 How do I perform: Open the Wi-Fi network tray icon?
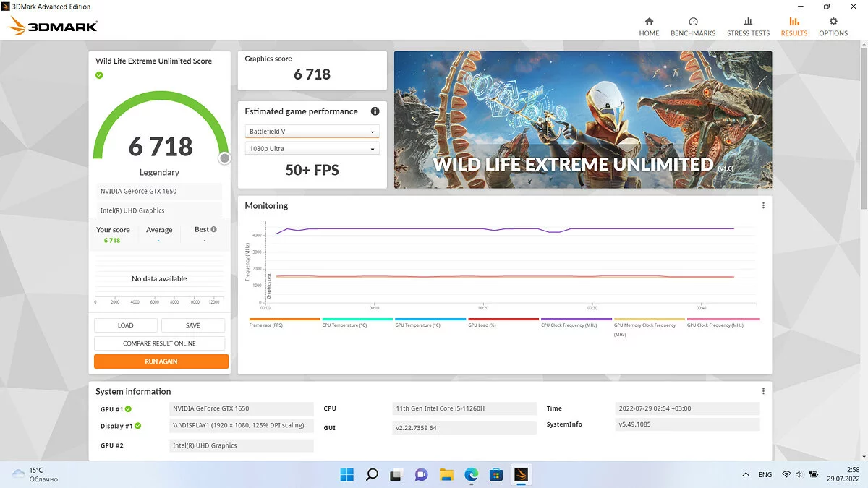786,475
